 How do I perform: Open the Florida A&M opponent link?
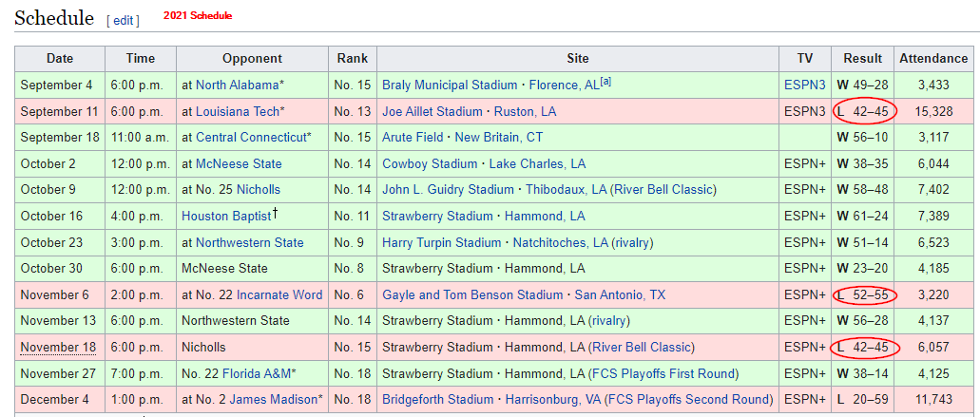[x=257, y=373]
